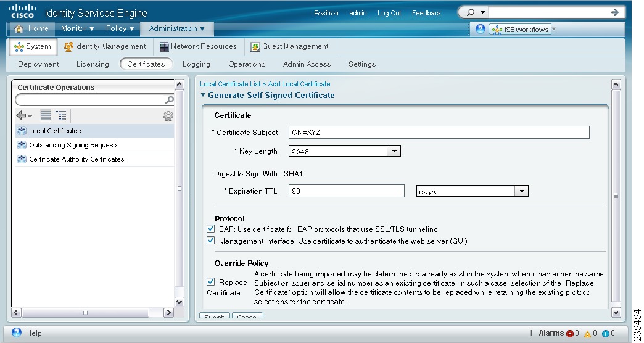Open the Licensing submenu
Image resolution: width=644 pixels, height=343 pixels.
[x=93, y=64]
